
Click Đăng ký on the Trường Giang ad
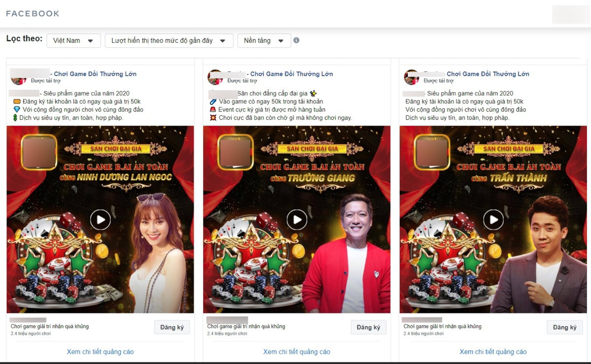tap(368, 327)
